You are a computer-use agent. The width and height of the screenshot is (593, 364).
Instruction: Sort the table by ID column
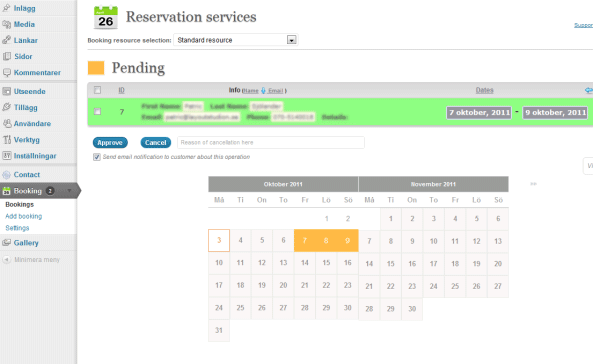121,90
